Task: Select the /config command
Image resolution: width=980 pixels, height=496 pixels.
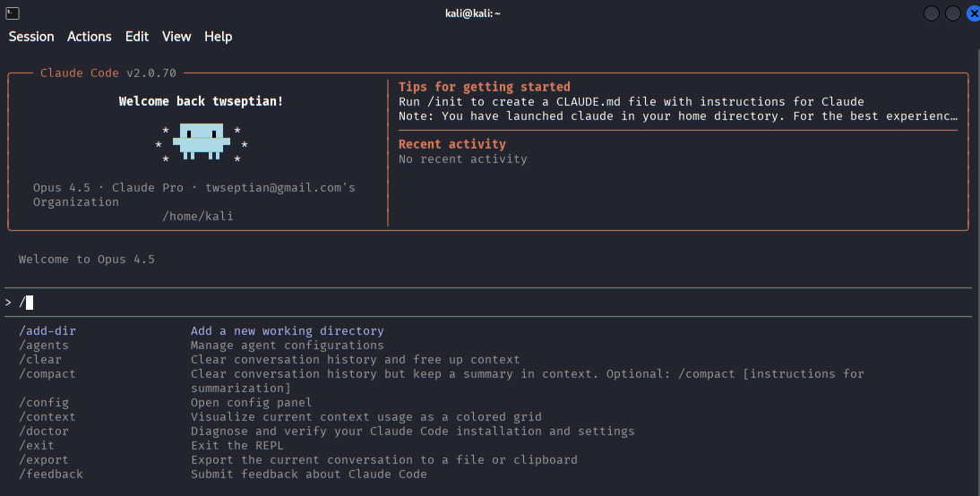Action: [44, 403]
